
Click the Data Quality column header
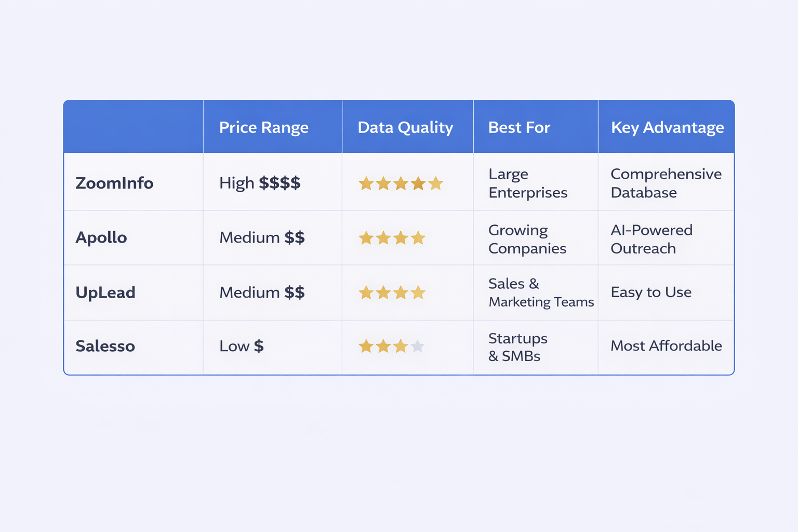[x=405, y=128]
